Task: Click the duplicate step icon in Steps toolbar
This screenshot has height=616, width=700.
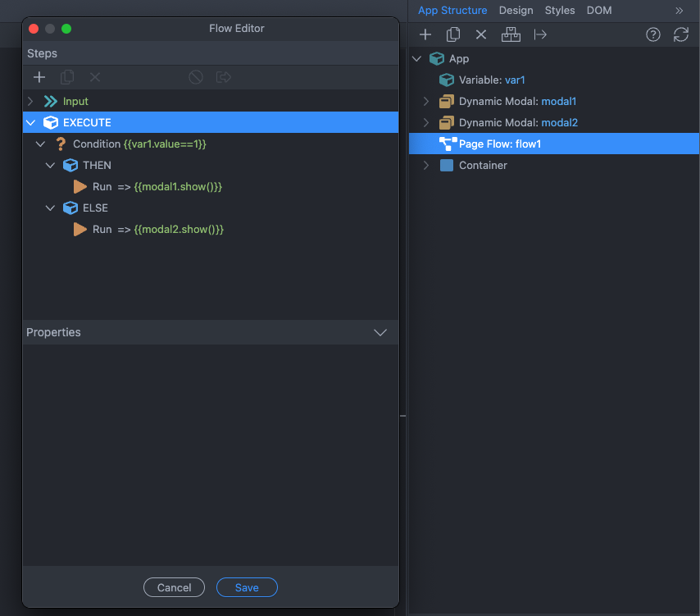Action: pos(67,77)
